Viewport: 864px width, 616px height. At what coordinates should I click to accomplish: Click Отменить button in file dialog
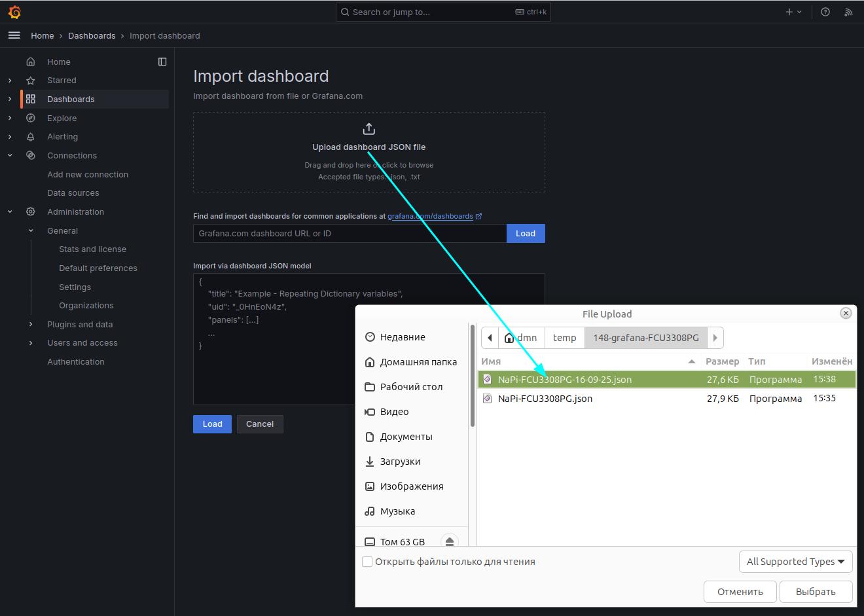click(740, 592)
